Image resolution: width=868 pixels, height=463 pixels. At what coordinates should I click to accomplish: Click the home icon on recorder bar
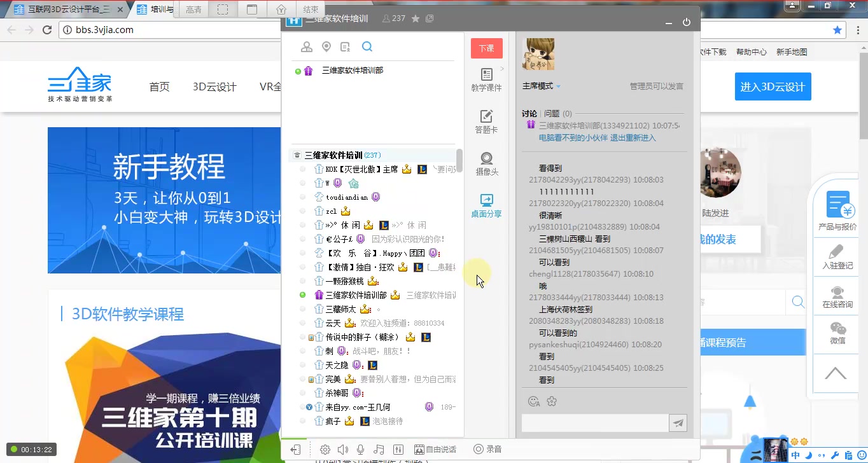[x=281, y=10]
